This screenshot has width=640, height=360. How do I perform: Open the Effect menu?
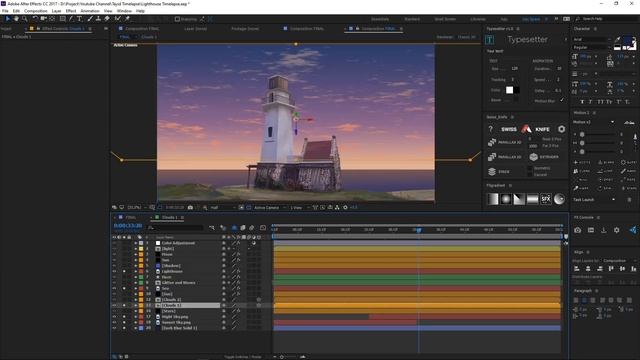point(71,11)
